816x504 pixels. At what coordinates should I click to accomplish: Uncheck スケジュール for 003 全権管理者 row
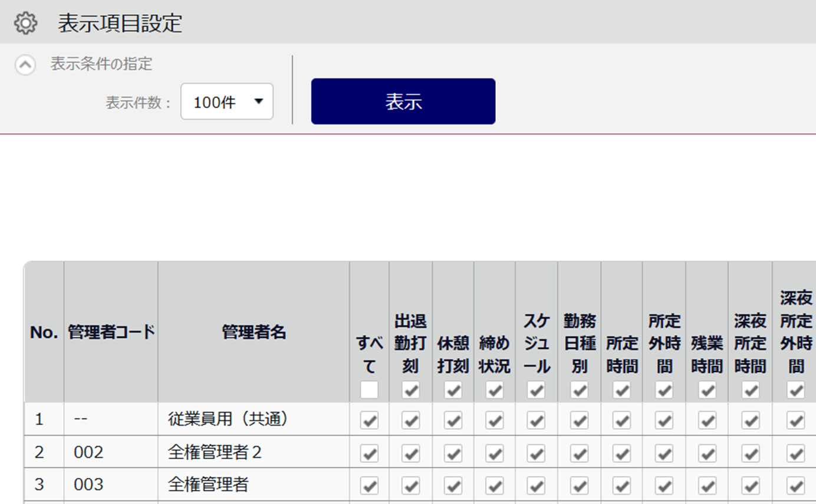click(x=536, y=485)
